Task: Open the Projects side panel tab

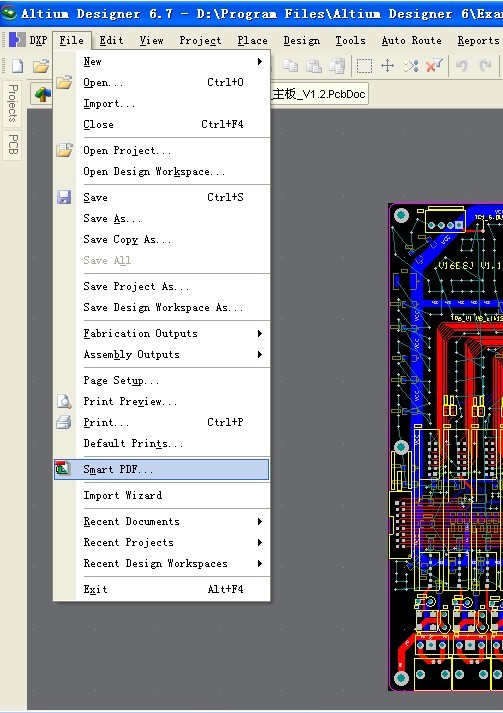Action: (13, 103)
